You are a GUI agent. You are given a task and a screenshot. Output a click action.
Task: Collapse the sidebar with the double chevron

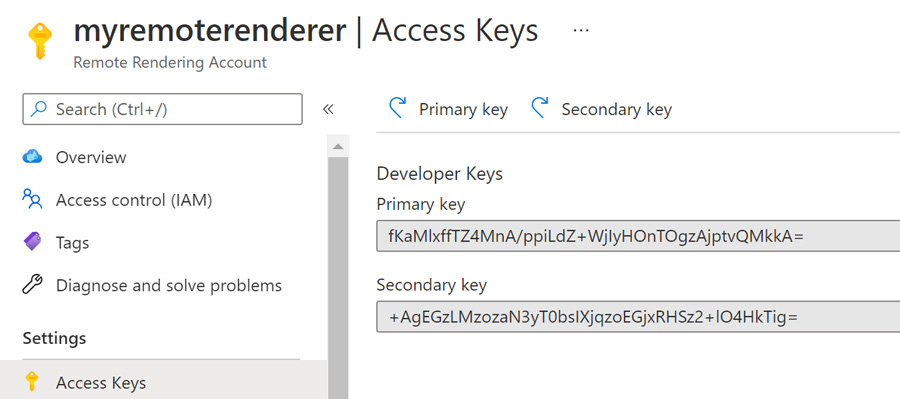pyautogui.click(x=328, y=109)
